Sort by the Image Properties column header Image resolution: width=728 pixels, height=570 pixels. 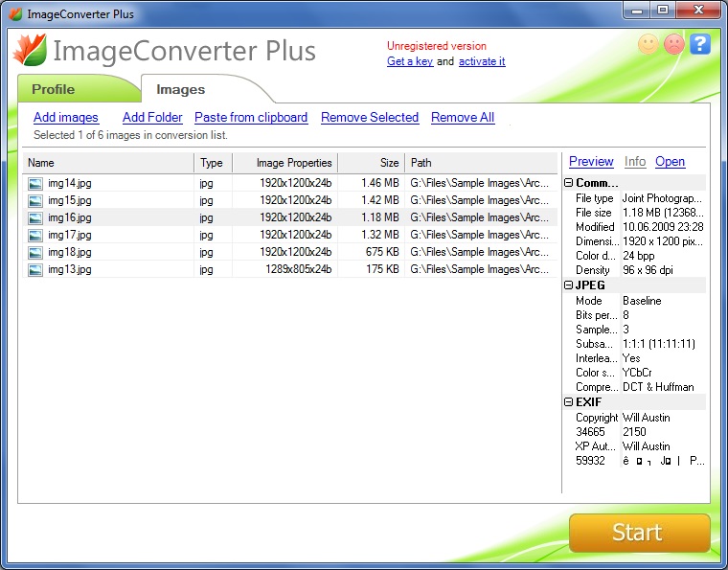pos(285,163)
